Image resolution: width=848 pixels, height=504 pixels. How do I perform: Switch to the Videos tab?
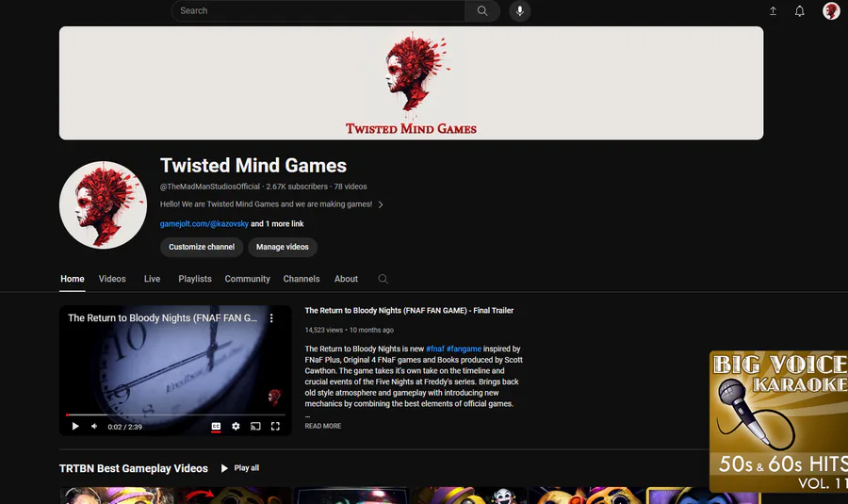click(112, 279)
